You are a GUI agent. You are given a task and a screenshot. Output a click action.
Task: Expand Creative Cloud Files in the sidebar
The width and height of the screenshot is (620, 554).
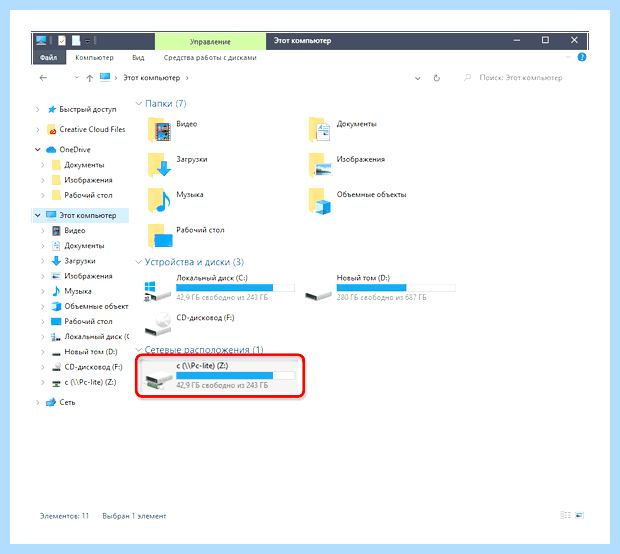click(x=38, y=129)
